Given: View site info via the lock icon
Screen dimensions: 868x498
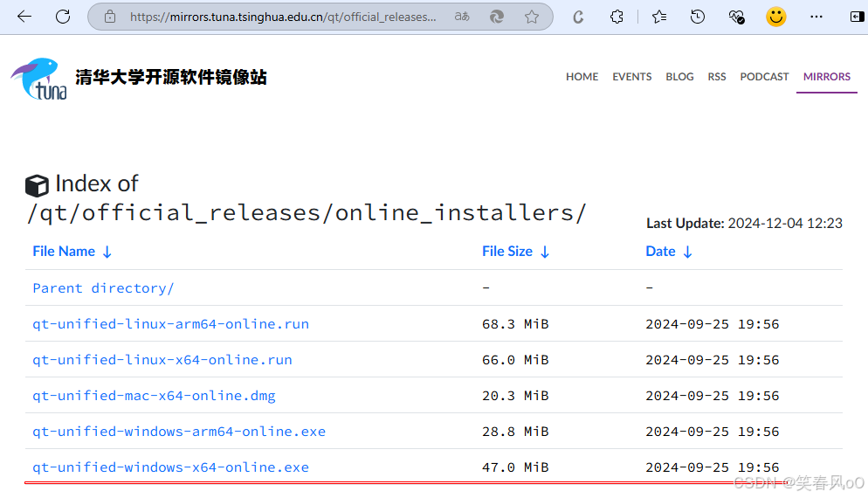Looking at the screenshot, I should [110, 17].
